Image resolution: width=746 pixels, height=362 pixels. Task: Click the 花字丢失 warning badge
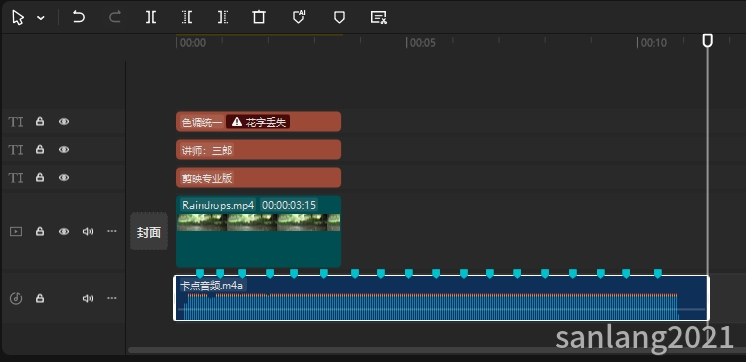point(258,122)
